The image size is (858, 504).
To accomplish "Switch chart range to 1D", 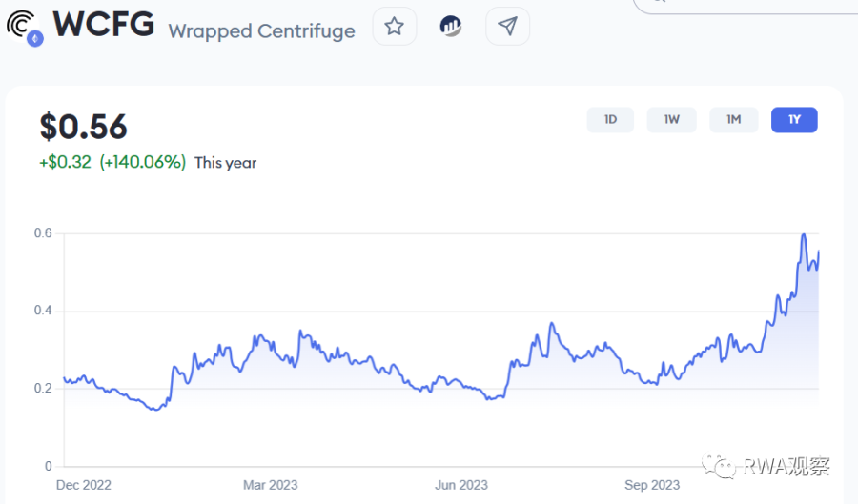I will pyautogui.click(x=610, y=120).
